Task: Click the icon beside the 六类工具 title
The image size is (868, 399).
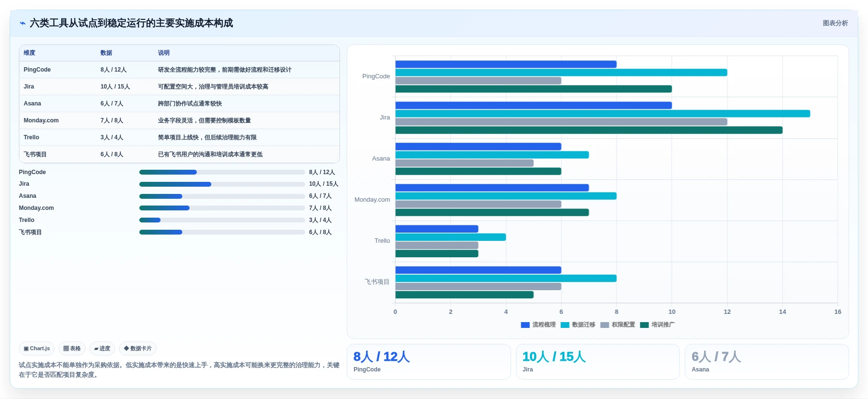Action: 22,23
